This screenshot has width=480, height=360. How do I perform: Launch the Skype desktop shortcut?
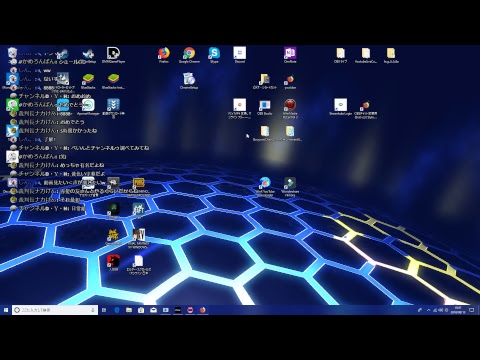pyautogui.click(x=214, y=54)
